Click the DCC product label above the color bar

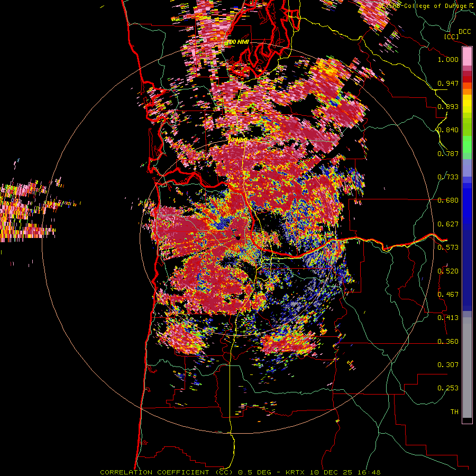(464, 32)
